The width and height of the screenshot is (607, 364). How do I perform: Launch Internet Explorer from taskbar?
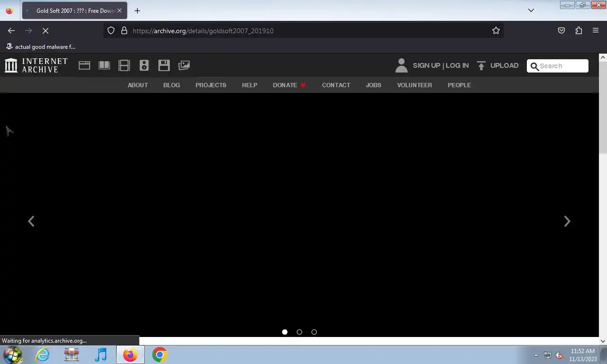[x=42, y=355]
